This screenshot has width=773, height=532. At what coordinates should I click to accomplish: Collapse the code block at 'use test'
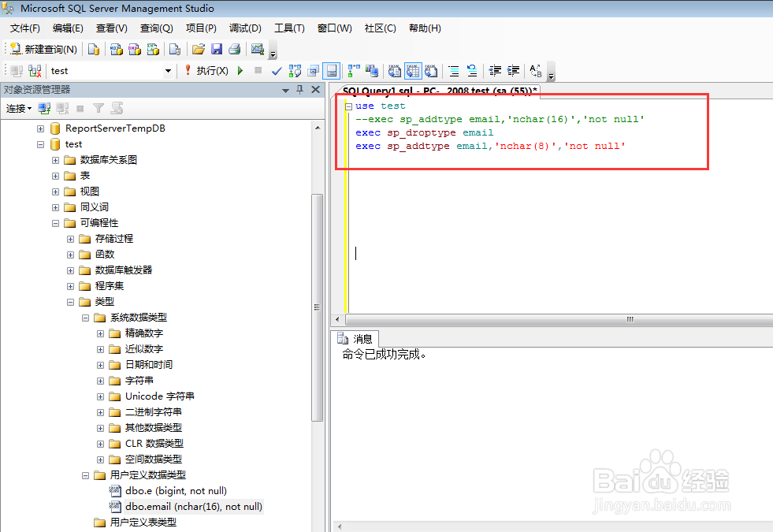click(x=348, y=106)
